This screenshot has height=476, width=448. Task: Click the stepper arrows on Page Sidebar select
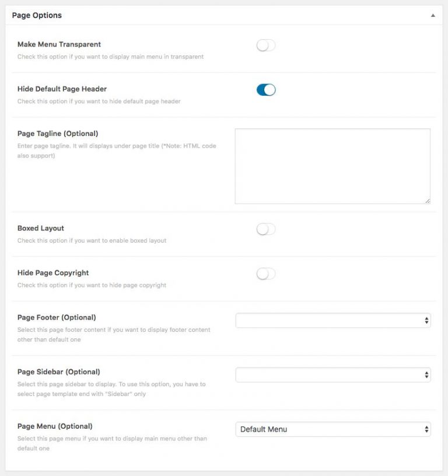point(426,374)
